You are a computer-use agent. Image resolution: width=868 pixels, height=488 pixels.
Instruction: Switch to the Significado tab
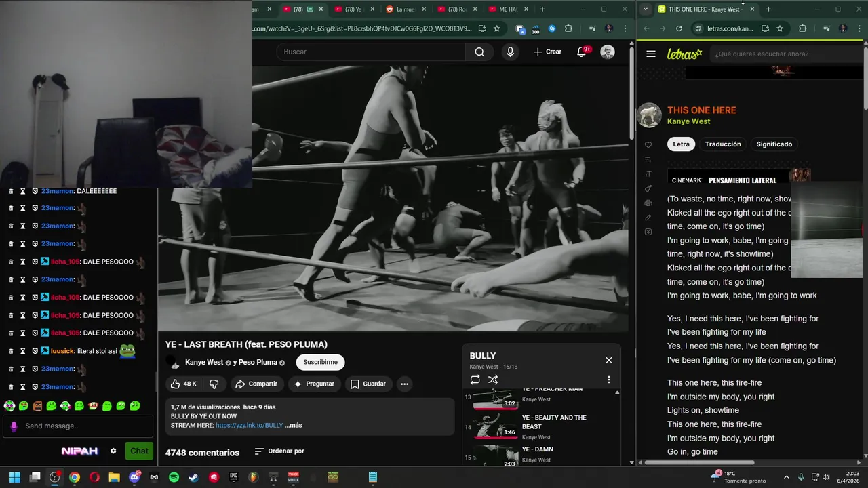tap(774, 144)
